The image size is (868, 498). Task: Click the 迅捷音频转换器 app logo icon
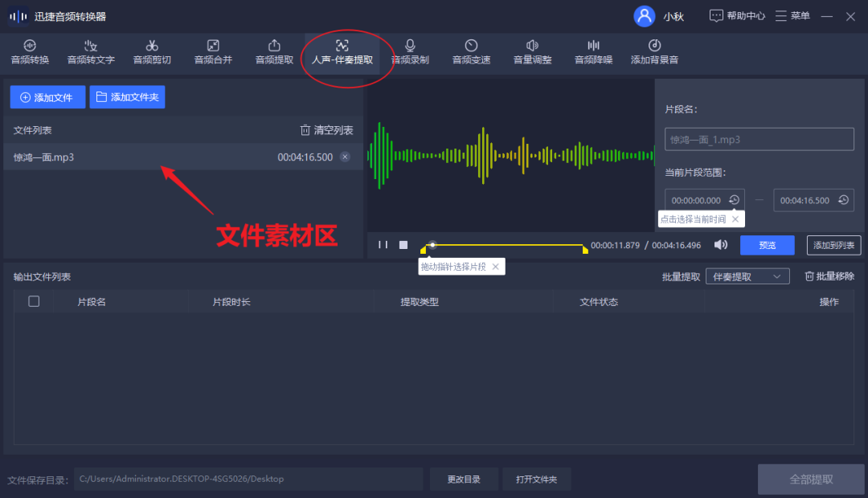(x=18, y=17)
